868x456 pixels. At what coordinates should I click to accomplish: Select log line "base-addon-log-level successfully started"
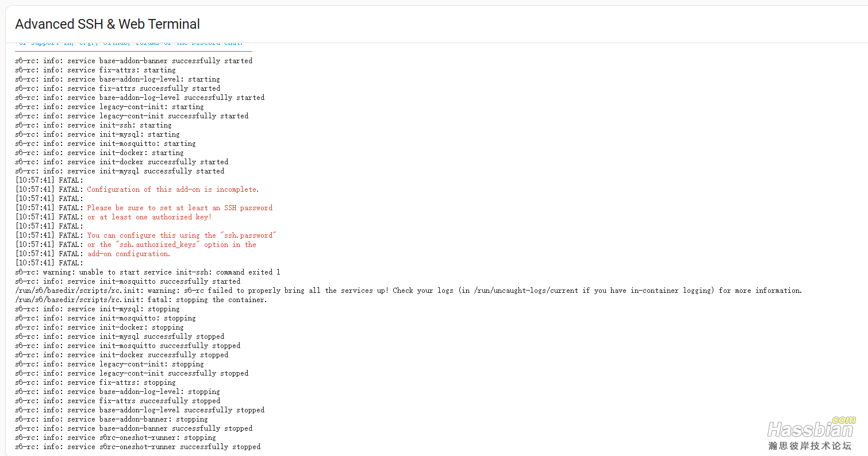tap(140, 98)
